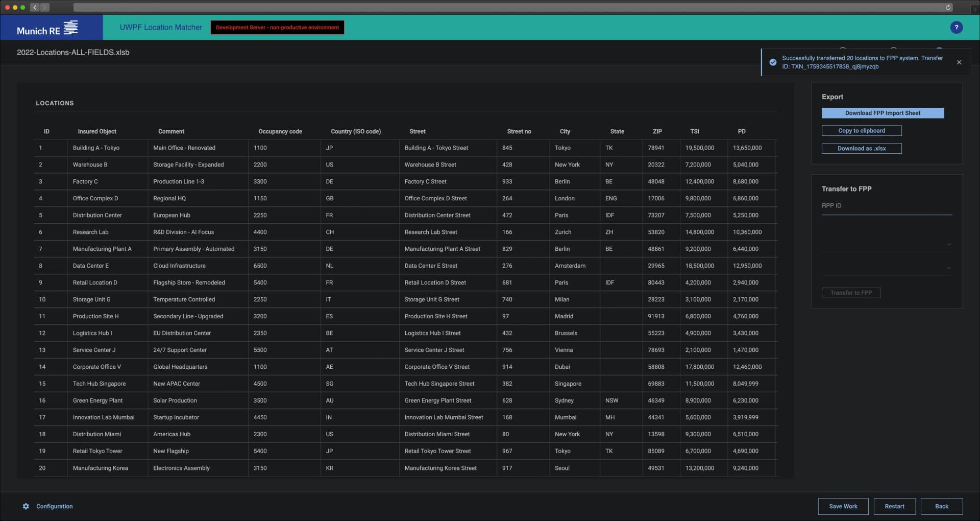Screen dimensions: 980x521
Task: Expand second dropdown above Transfer button
Action: (x=887, y=268)
